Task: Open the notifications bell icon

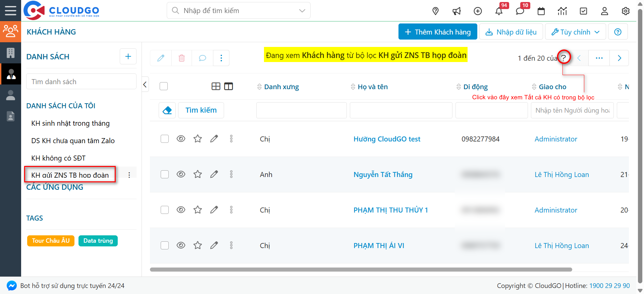Action: tap(499, 11)
